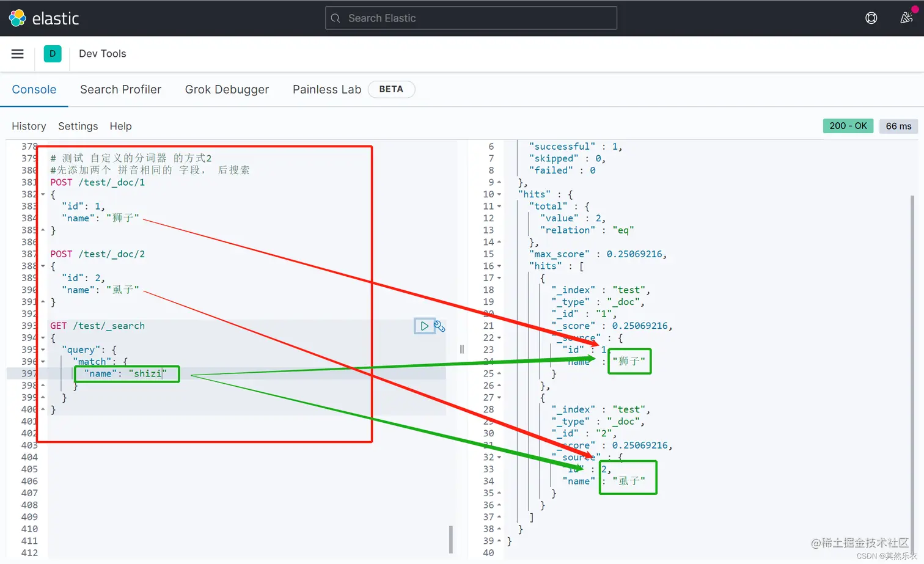
Task: Click the BETA badge
Action: tap(391, 89)
